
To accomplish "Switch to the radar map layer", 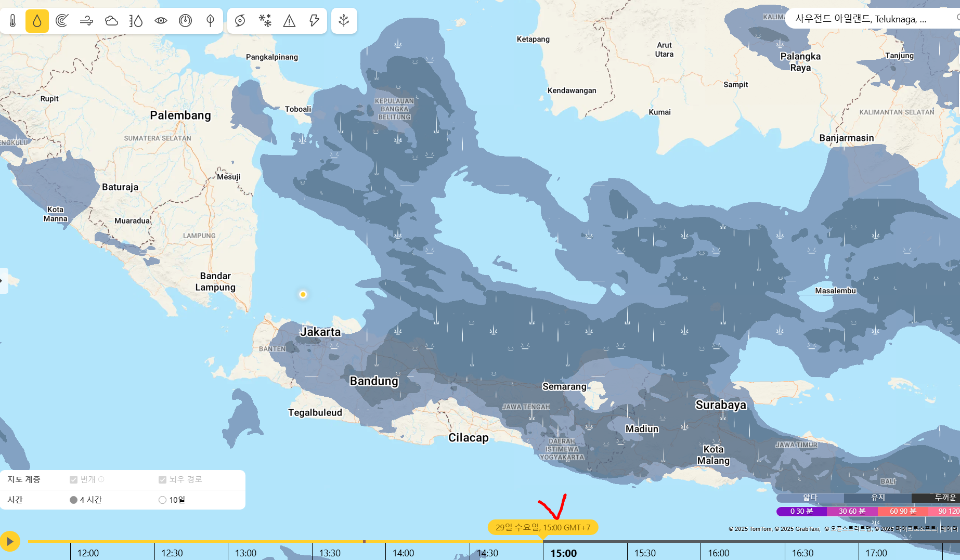I will (x=62, y=21).
